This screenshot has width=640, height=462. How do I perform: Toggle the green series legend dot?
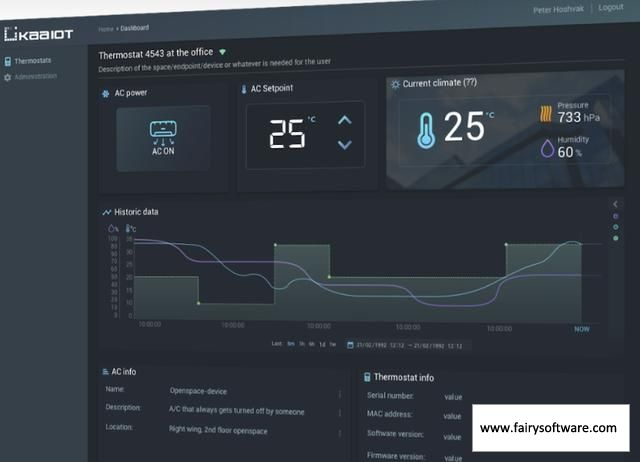tap(616, 238)
